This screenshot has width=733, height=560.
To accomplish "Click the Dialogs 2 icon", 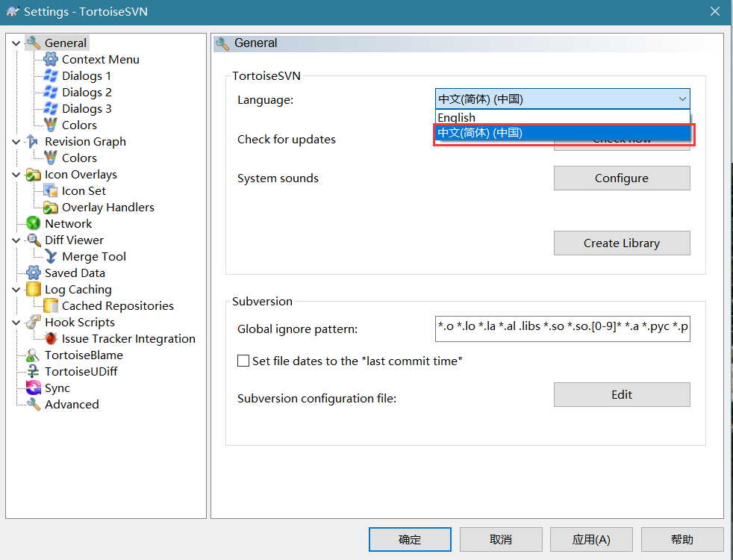I will pos(51,92).
